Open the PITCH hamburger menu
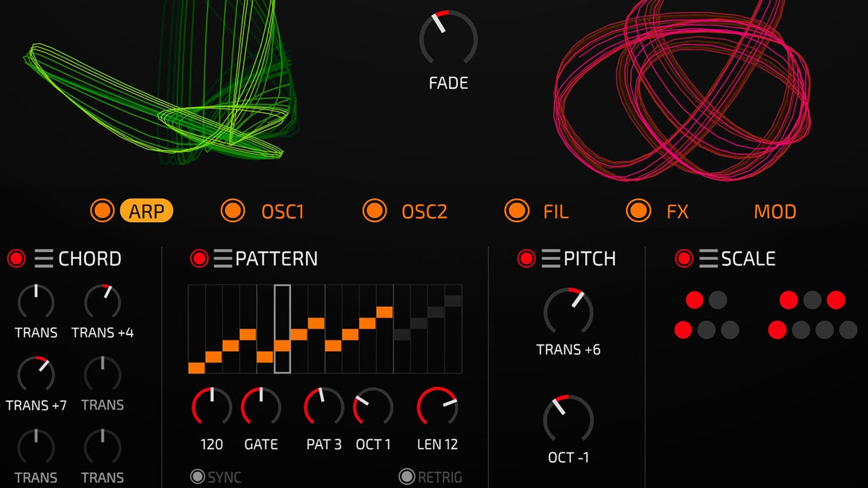The image size is (868, 488). (x=551, y=258)
